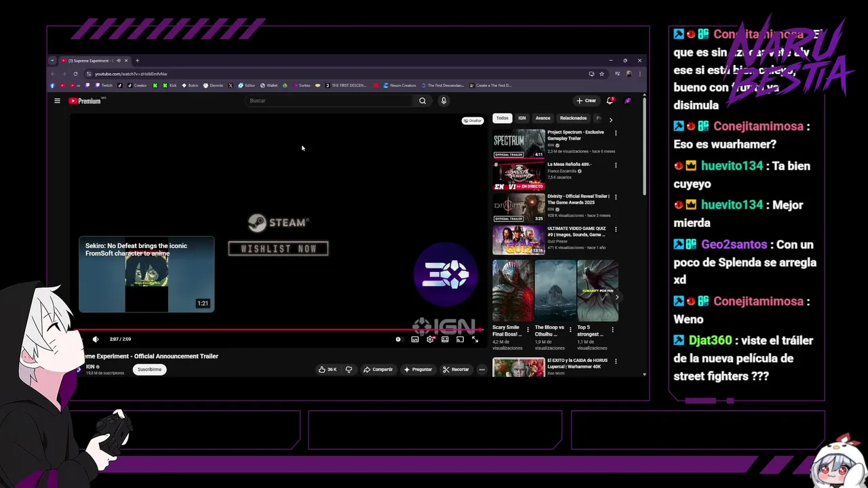Select the IGN filter chip
Image resolution: width=868 pixels, height=488 pixels.
pos(522,118)
